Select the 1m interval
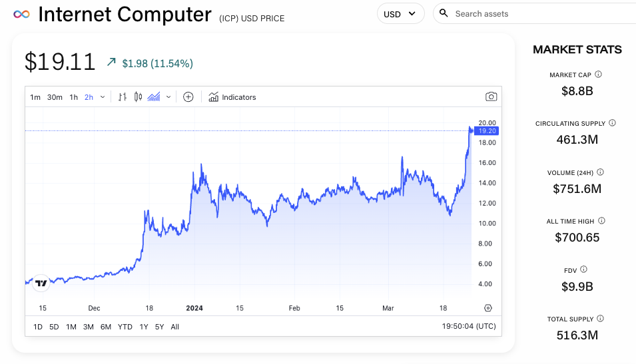 [35, 97]
